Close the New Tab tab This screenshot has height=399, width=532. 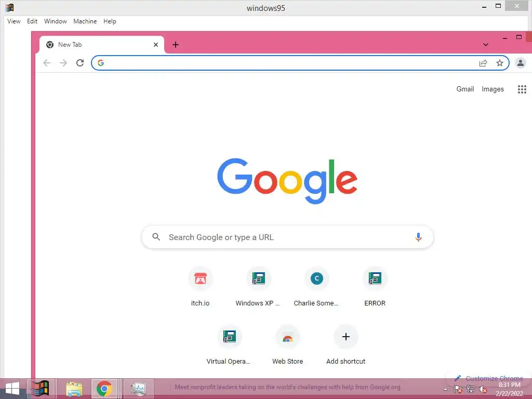(156, 45)
